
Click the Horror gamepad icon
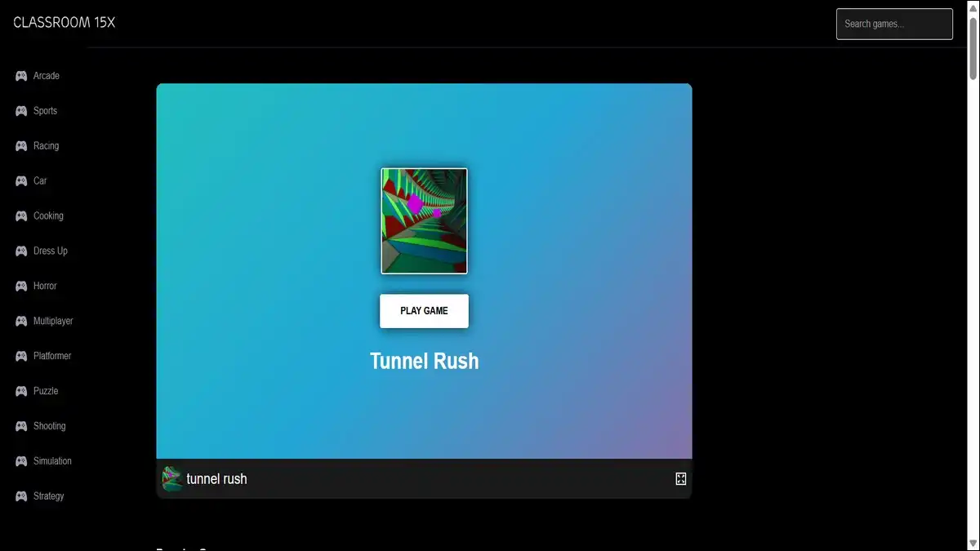click(x=21, y=287)
